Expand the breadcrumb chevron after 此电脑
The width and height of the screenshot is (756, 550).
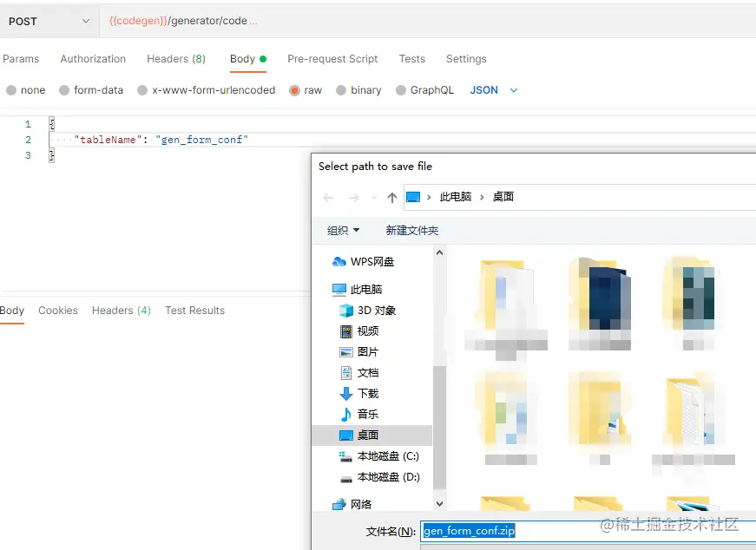click(482, 197)
